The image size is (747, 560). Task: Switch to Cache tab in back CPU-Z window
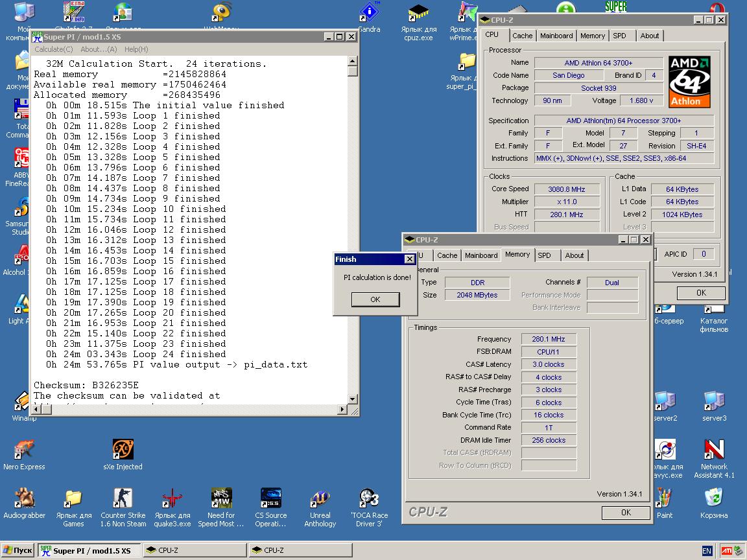click(522, 36)
